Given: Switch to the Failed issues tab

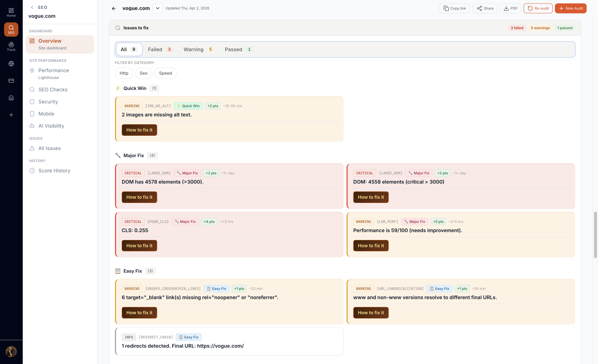Looking at the screenshot, I should (160, 49).
